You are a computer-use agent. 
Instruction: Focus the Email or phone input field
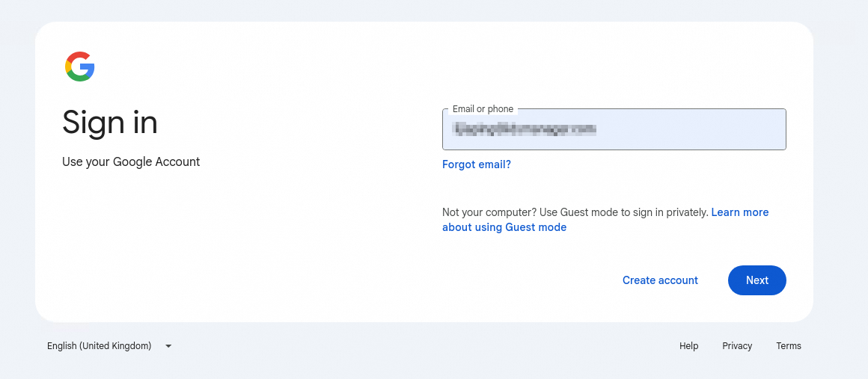pyautogui.click(x=614, y=129)
